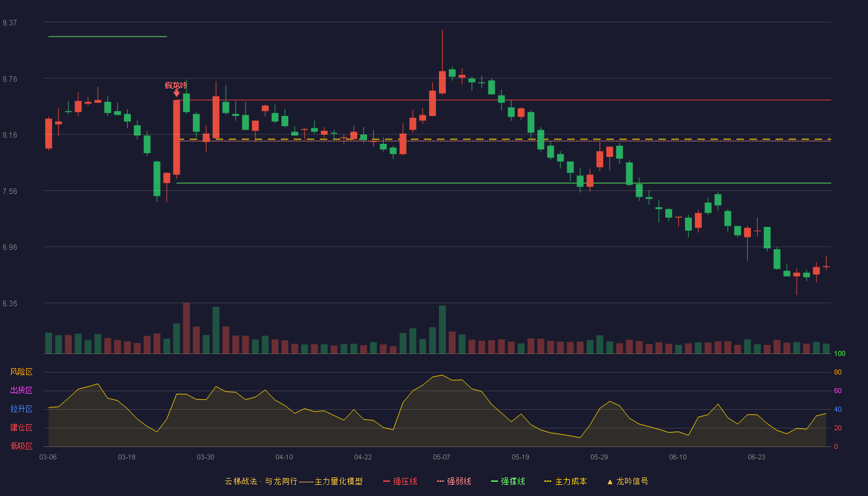The width and height of the screenshot is (868, 496).
Task: Click the 06-23 date label
Action: point(756,457)
